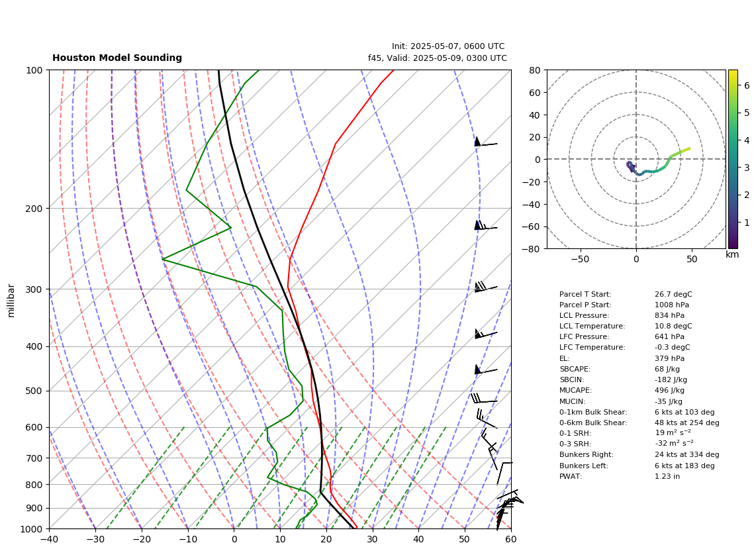756x551 pixels.
Task: Click the "6" colorbar tick label
Action: (747, 85)
